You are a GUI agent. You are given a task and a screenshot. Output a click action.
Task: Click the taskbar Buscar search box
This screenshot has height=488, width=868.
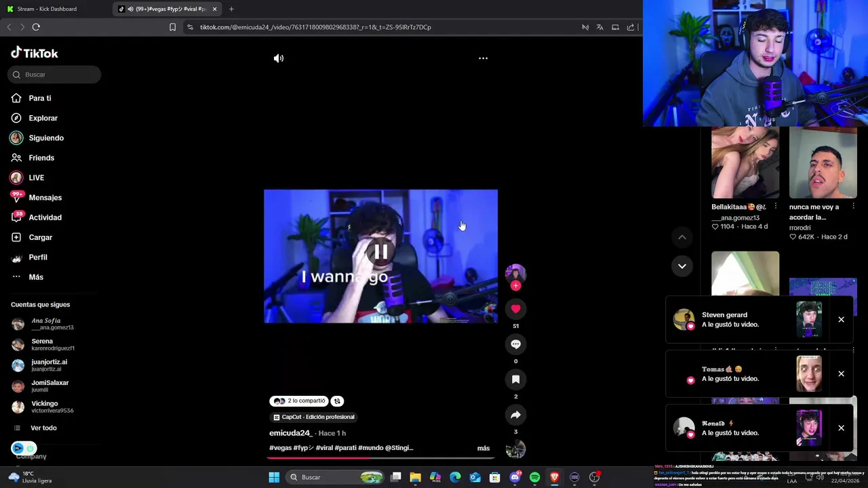click(x=335, y=477)
